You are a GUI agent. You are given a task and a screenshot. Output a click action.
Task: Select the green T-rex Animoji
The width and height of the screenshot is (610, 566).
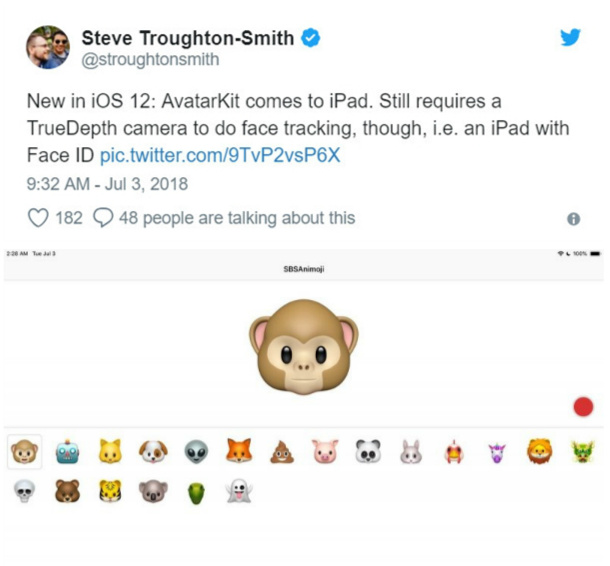click(196, 493)
